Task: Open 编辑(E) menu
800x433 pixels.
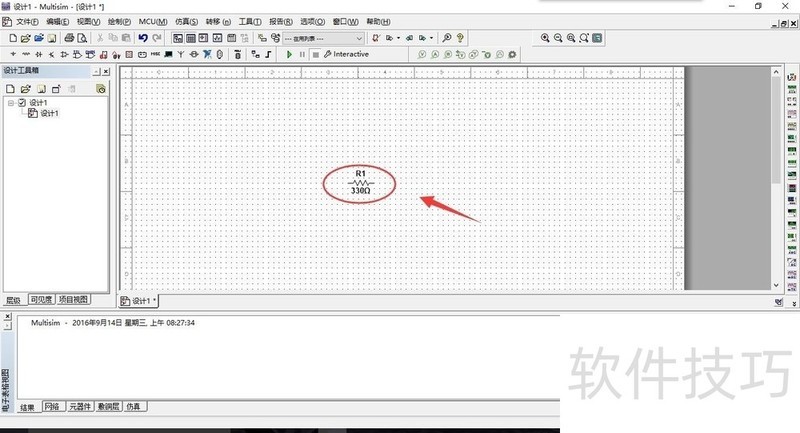Action: [x=57, y=21]
